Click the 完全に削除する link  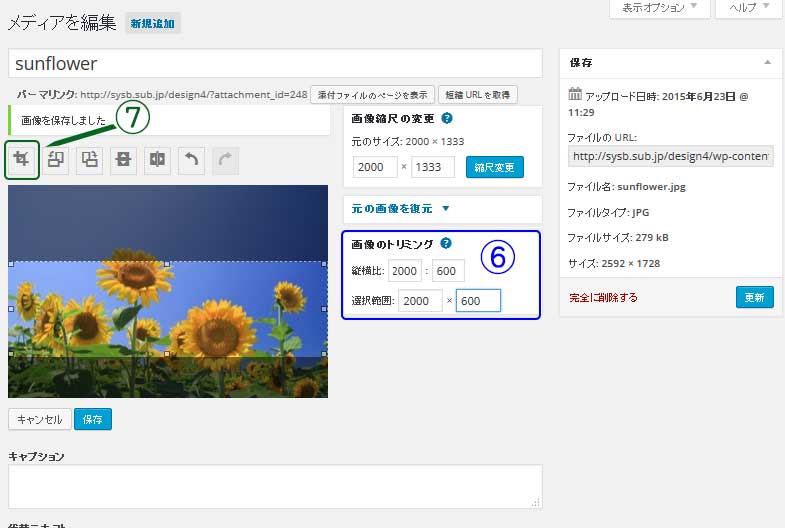pos(603,297)
